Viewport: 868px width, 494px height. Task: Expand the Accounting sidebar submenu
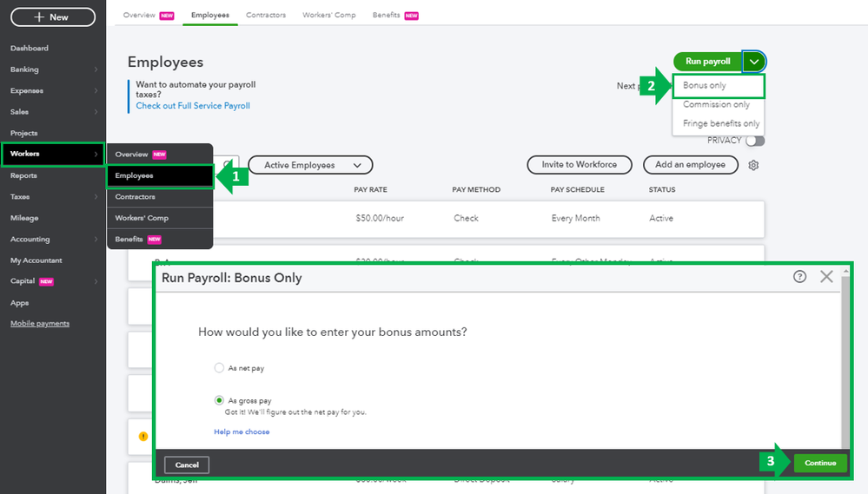[x=96, y=239]
